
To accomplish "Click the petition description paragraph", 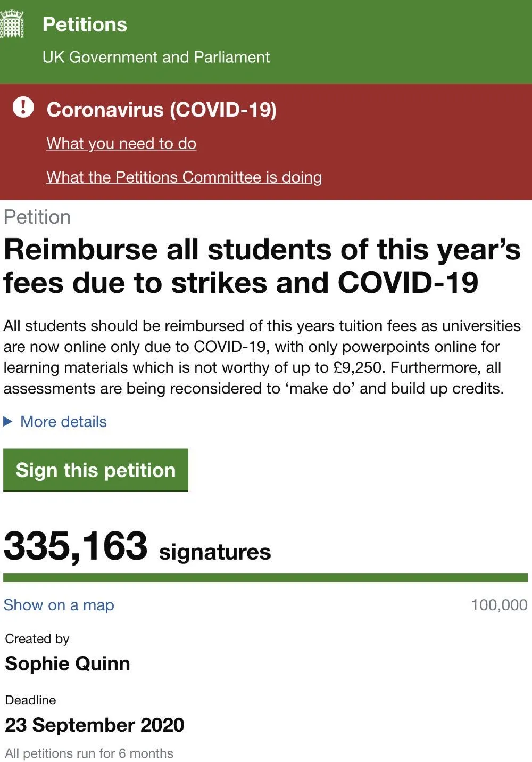I will (x=262, y=357).
